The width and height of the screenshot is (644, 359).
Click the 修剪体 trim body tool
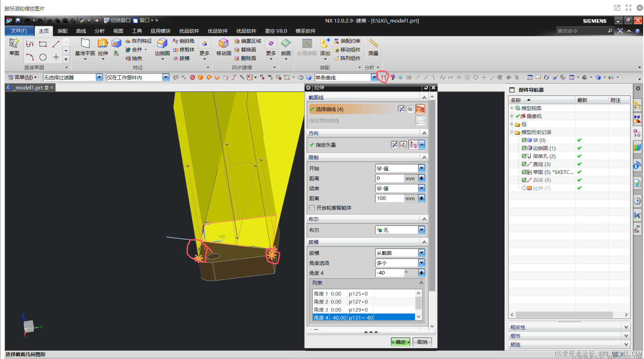183,50
